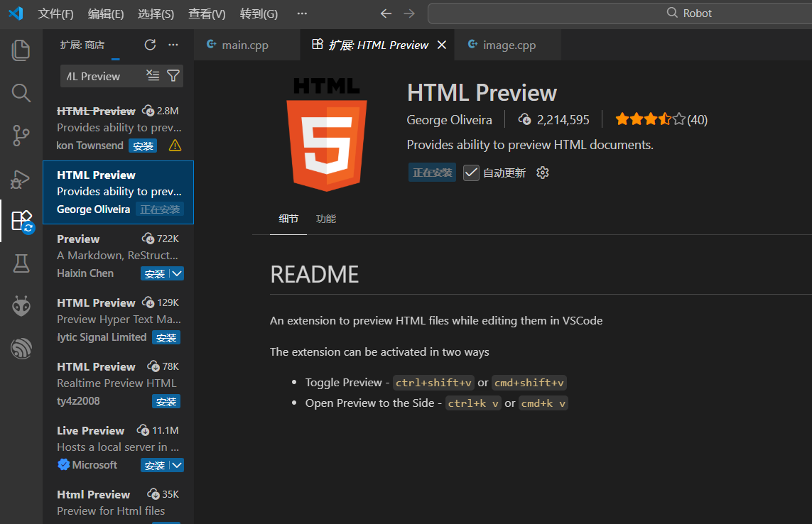Image resolution: width=812 pixels, height=524 pixels.
Task: Install HTML Preview by ty4z2008
Action: pos(166,401)
